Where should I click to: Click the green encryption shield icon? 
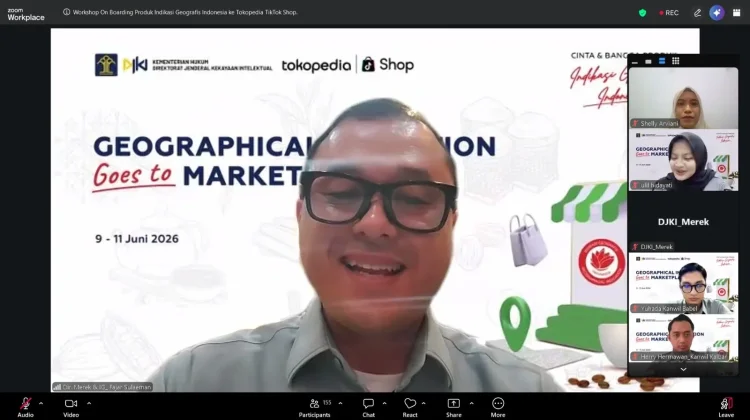coord(642,13)
